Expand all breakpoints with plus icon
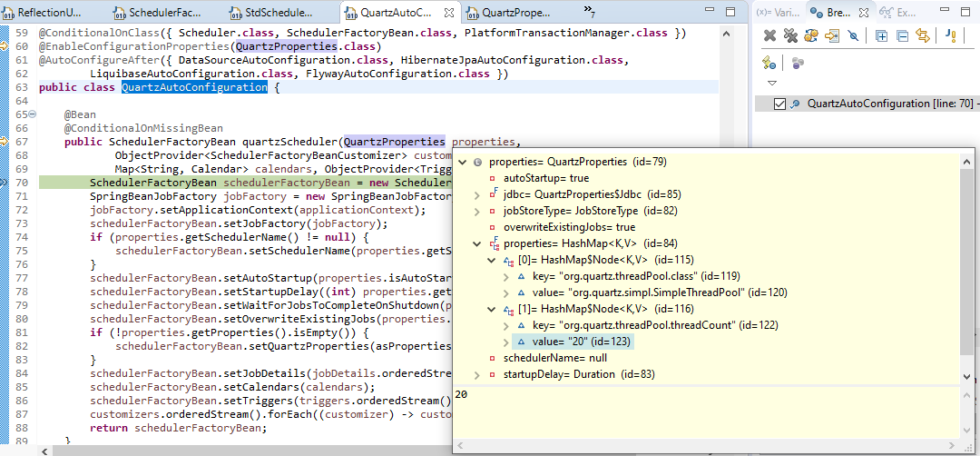Screen dimensions: 980x456 (881, 36)
